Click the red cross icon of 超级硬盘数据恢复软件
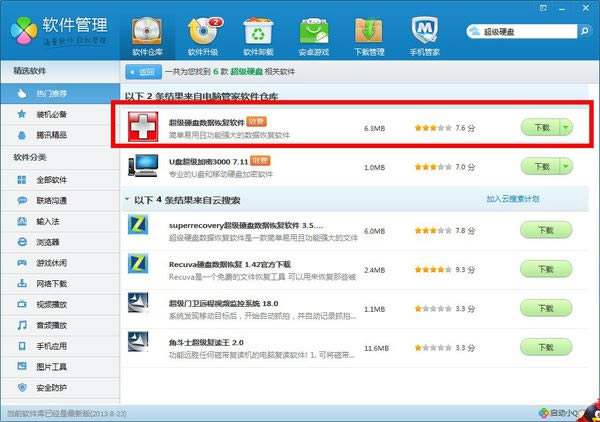600x422 pixels. (x=143, y=126)
